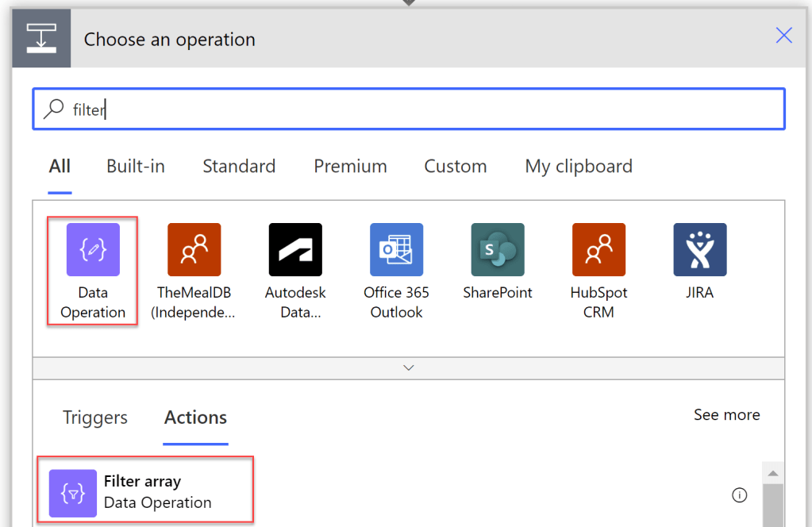Image resolution: width=812 pixels, height=527 pixels.
Task: Click the Filter array action icon
Action: point(73,494)
